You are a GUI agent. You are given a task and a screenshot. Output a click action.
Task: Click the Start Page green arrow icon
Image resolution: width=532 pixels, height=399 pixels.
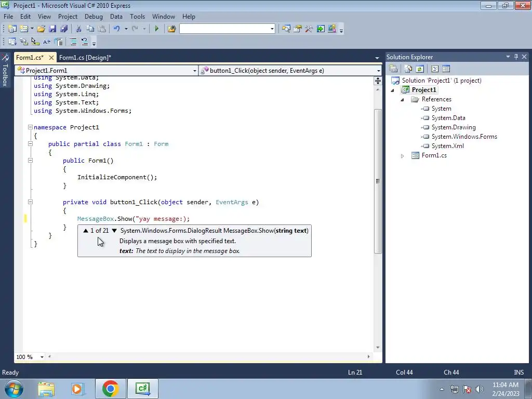[x=320, y=29]
